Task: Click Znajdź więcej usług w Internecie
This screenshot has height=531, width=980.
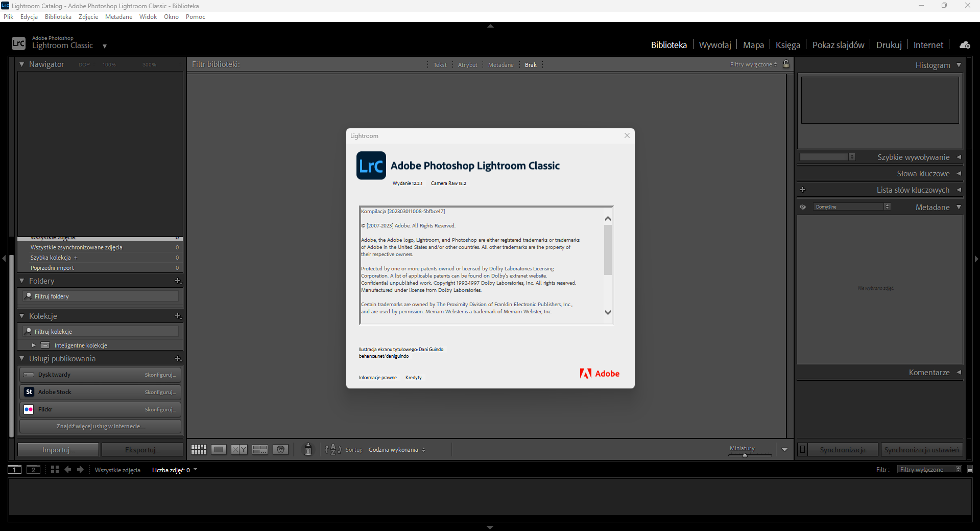Action: [x=101, y=426]
